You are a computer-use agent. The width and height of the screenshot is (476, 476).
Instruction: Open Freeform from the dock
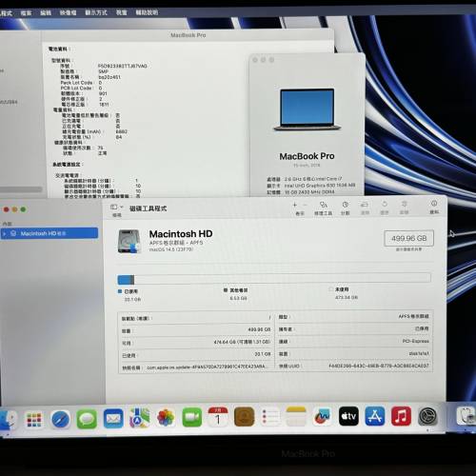[x=323, y=416]
